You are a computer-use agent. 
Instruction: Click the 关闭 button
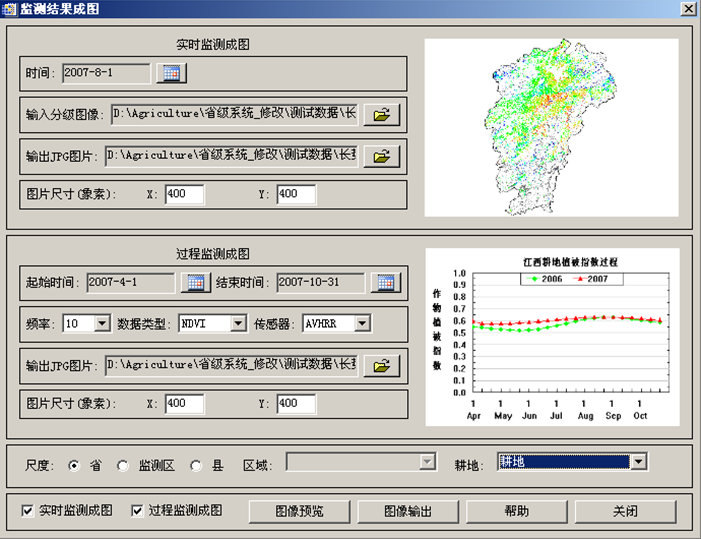point(625,511)
